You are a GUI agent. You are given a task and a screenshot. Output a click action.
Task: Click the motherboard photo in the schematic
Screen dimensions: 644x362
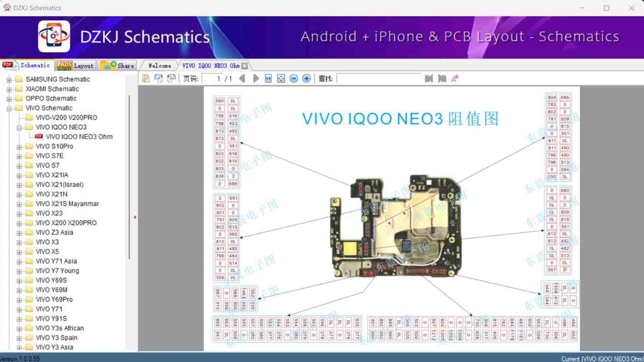point(395,226)
